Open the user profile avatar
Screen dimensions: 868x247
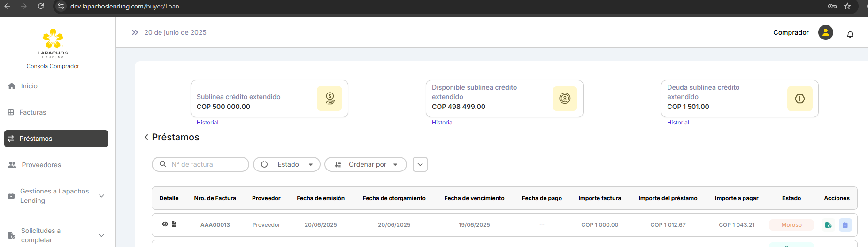tap(825, 32)
